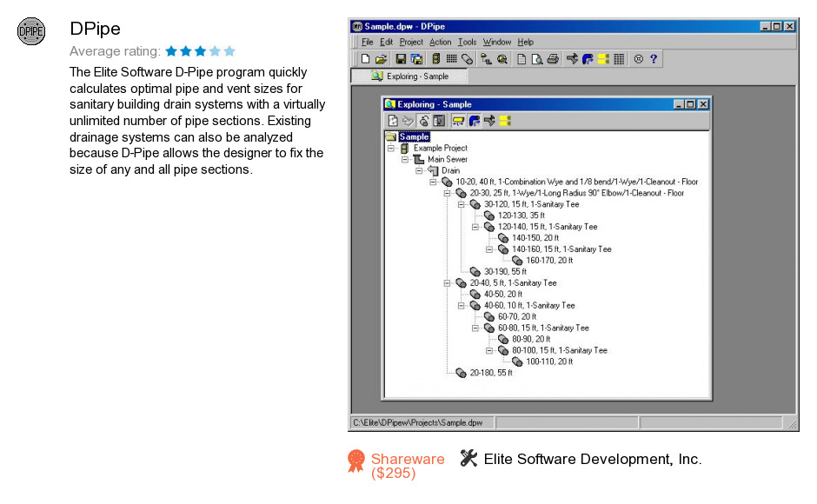The width and height of the screenshot is (817, 504).
Task: Click the Exploring - Sample window tab button
Action: pos(409,76)
